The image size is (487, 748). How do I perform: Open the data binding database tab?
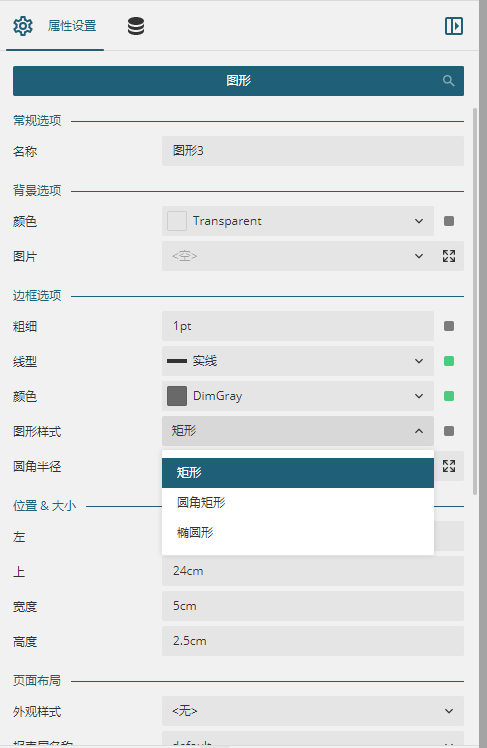136,26
